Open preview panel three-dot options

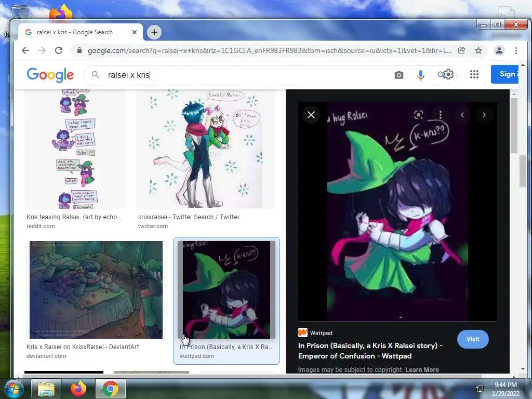(441, 115)
